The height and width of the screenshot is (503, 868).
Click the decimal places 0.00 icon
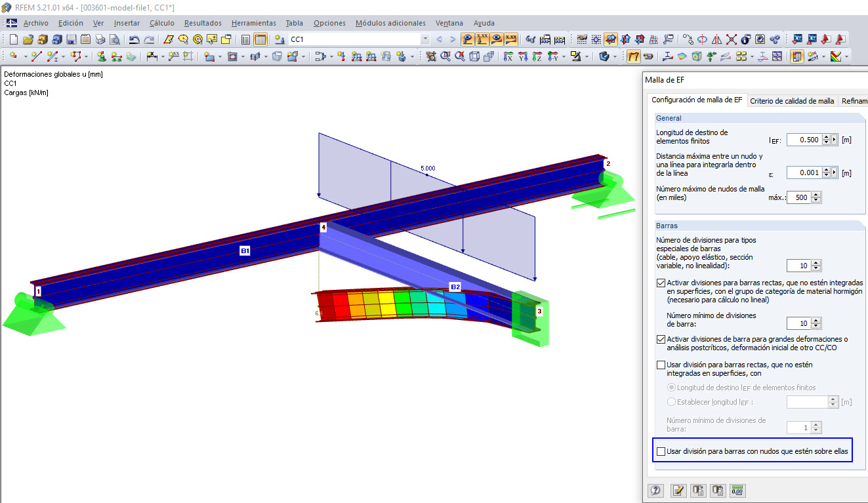pyautogui.click(x=737, y=491)
